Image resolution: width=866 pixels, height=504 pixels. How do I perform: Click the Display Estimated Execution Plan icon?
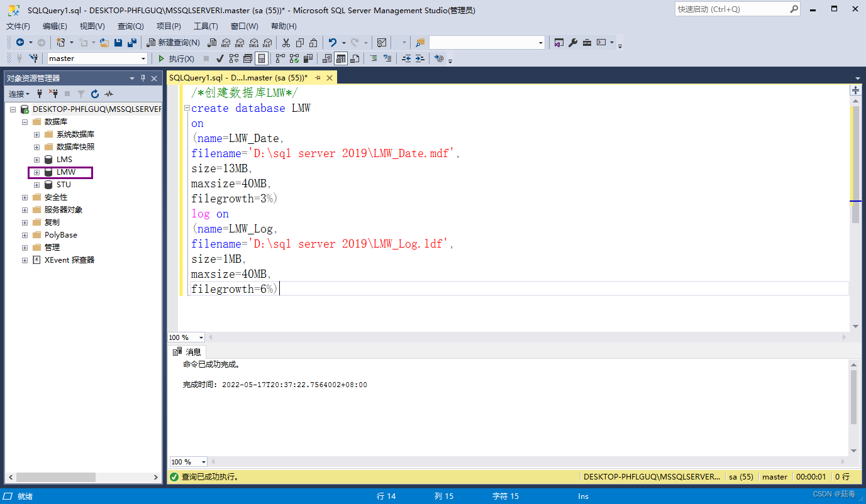pyautogui.click(x=233, y=58)
